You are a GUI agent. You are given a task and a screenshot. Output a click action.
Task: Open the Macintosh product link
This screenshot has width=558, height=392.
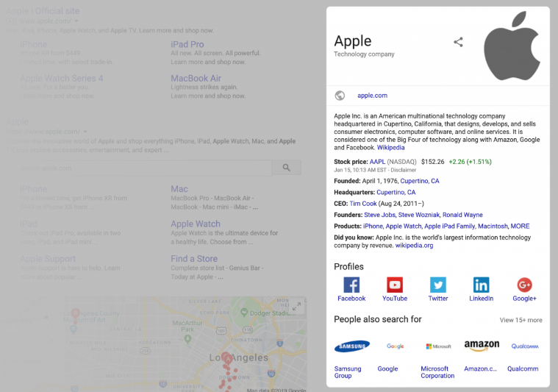tap(493, 226)
